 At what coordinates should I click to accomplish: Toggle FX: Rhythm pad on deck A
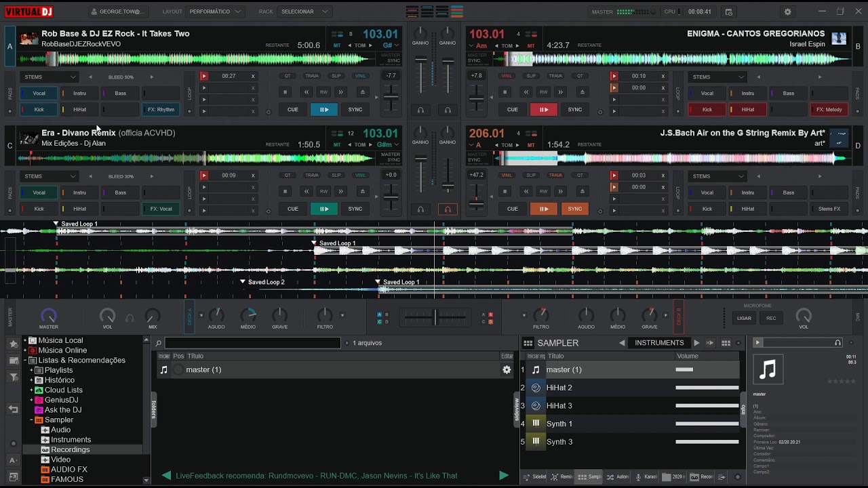(x=161, y=109)
